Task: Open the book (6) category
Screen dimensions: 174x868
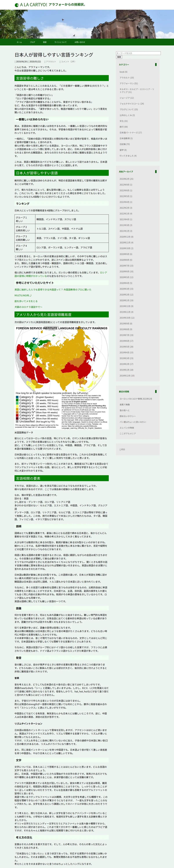Action: coord(123,72)
